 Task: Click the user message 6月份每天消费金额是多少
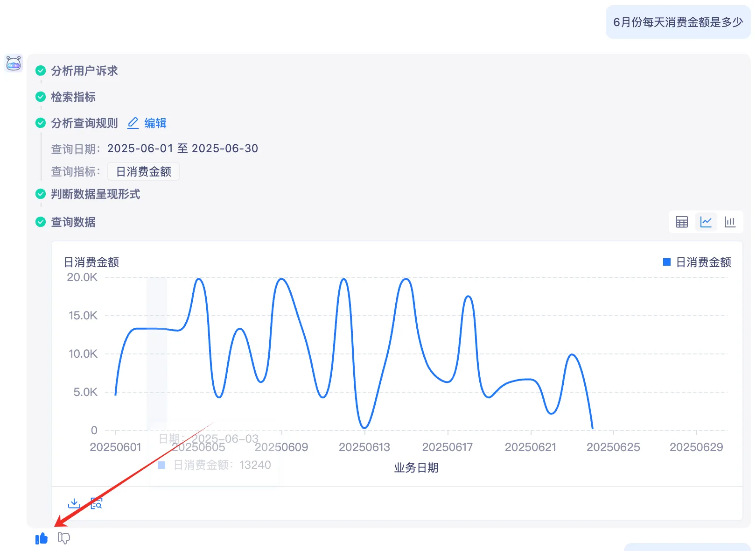click(x=678, y=22)
